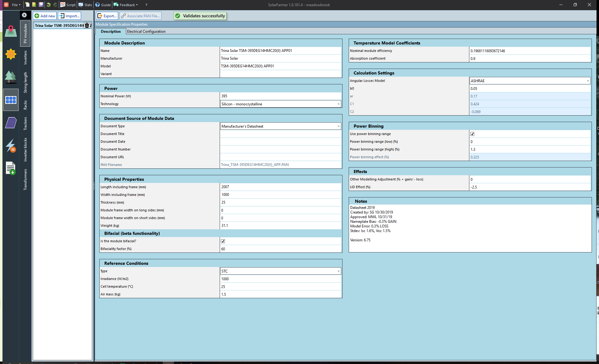
Task: Switch to the Electrical Configuration tab
Action: (x=145, y=31)
